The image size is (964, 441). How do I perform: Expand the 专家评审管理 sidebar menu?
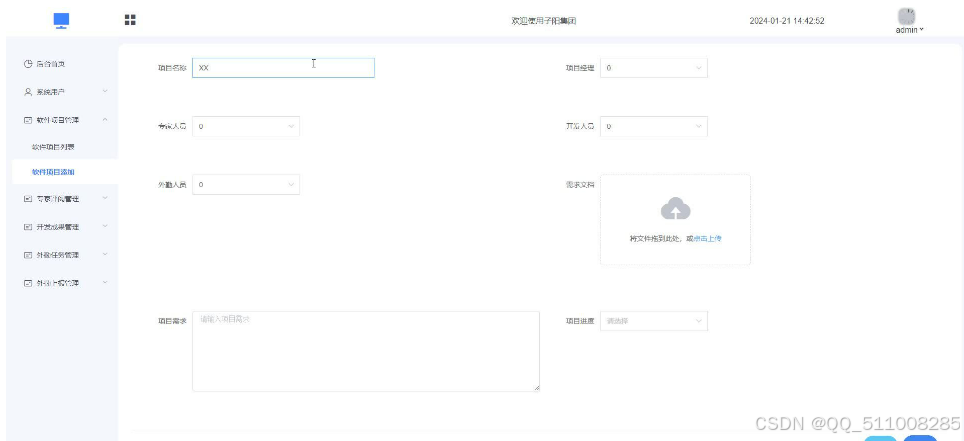[65, 199]
